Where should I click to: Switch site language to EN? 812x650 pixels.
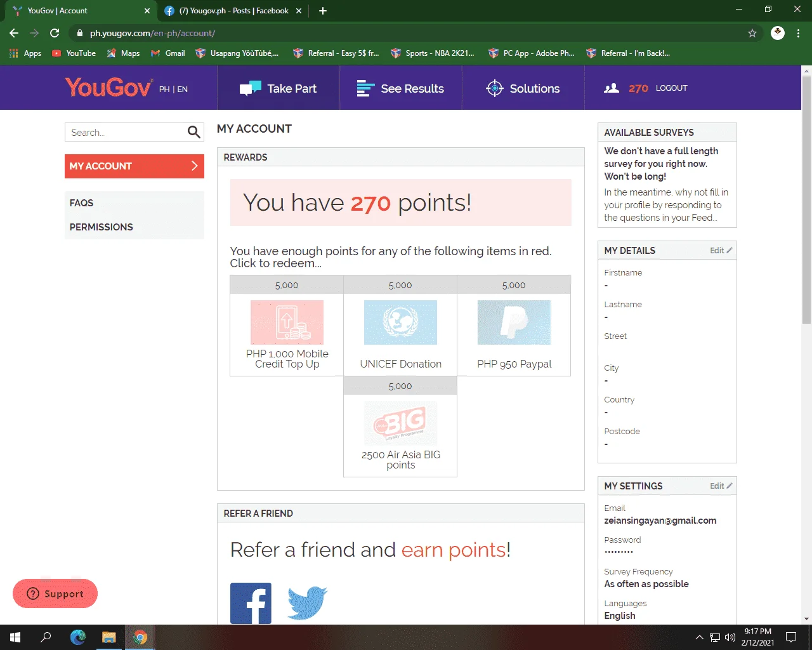coord(183,90)
